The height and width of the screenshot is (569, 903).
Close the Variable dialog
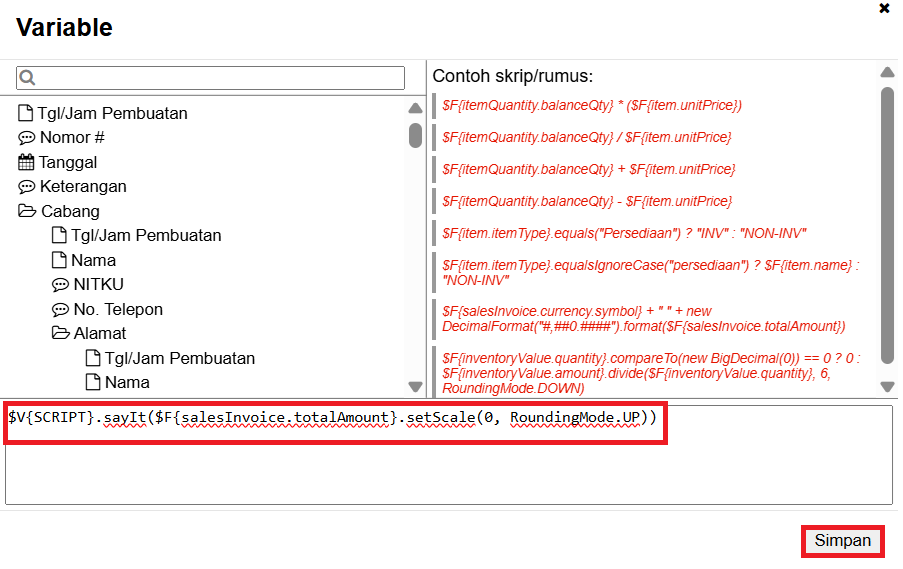point(884,9)
